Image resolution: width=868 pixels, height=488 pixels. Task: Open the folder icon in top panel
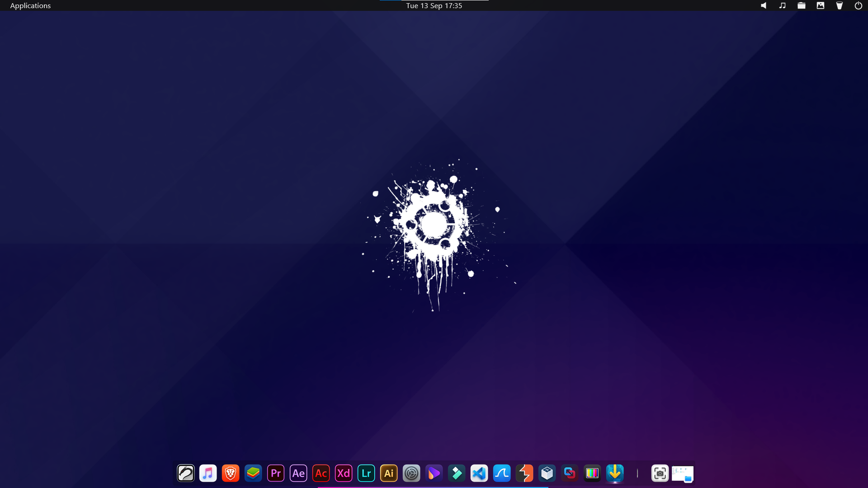click(802, 5)
